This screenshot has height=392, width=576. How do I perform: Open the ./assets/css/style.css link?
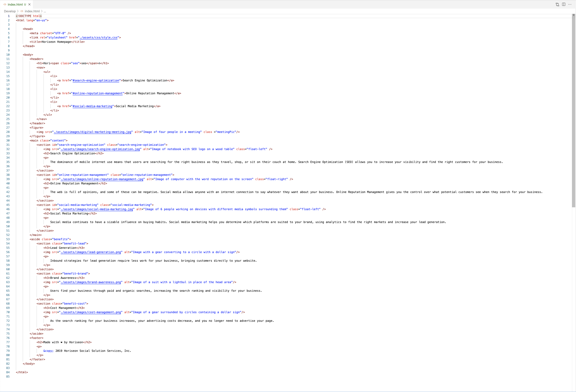point(98,37)
